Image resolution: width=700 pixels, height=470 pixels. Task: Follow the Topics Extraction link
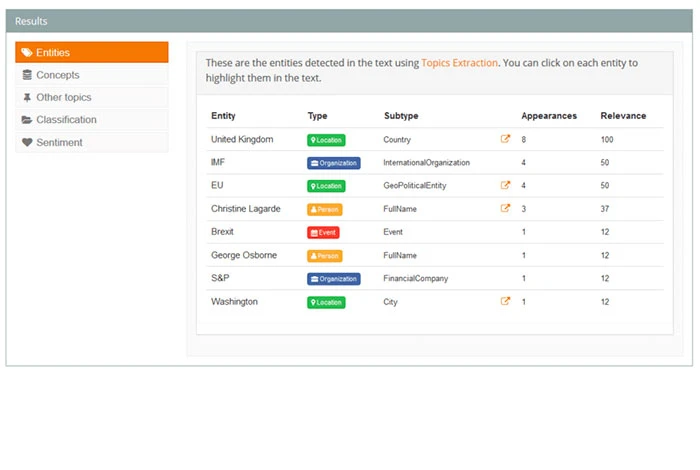[459, 63]
